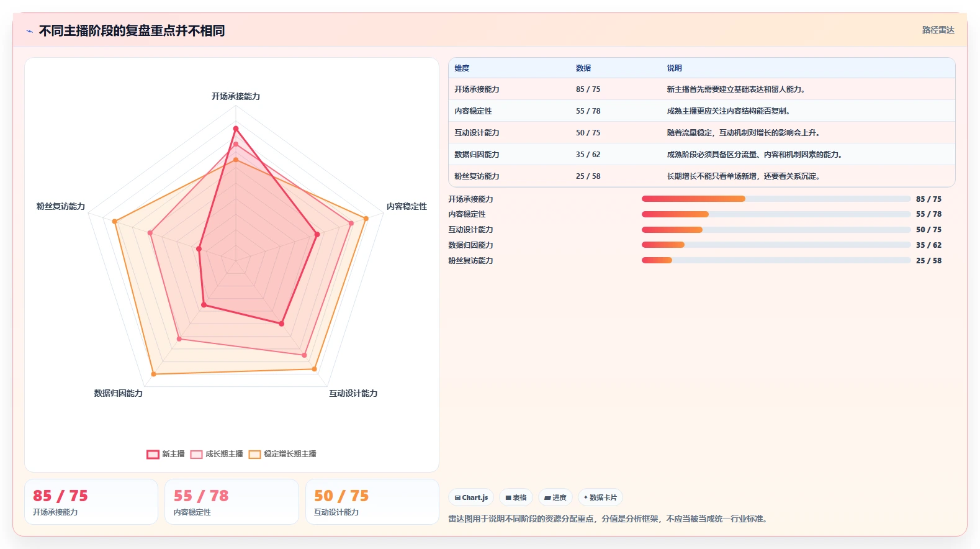This screenshot has height=549, width=980.
Task: Click the radar axis label 互动设计能力
Action: click(353, 393)
